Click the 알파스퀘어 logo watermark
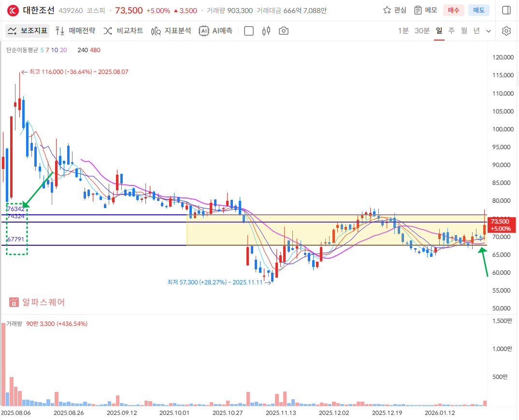 (x=37, y=302)
